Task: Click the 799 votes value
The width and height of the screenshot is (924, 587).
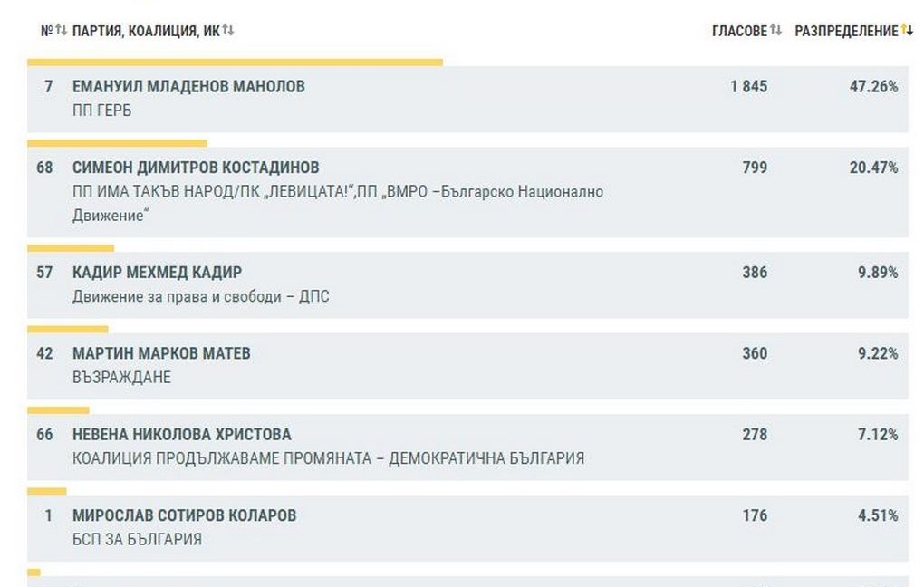Action: point(754,168)
